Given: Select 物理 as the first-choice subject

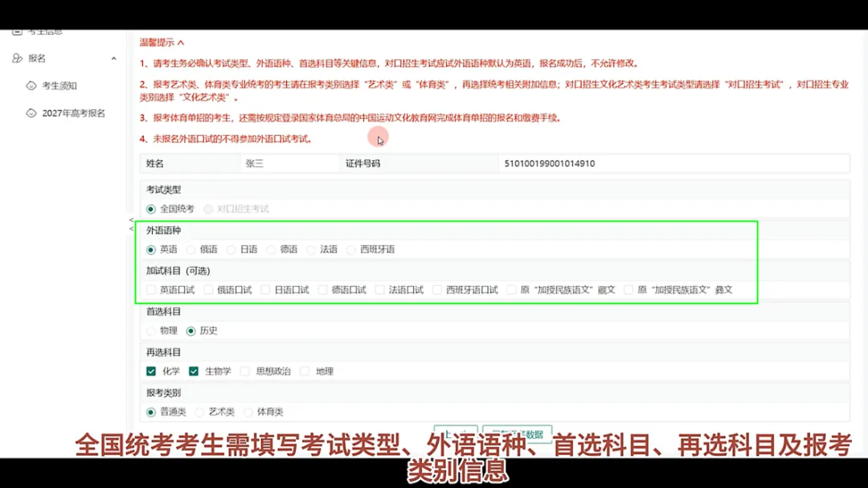Looking at the screenshot, I should point(150,330).
